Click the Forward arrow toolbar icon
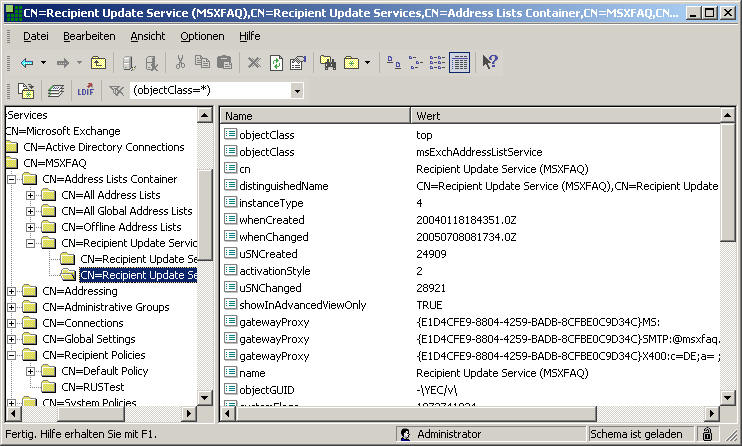742x446 pixels. [63, 62]
